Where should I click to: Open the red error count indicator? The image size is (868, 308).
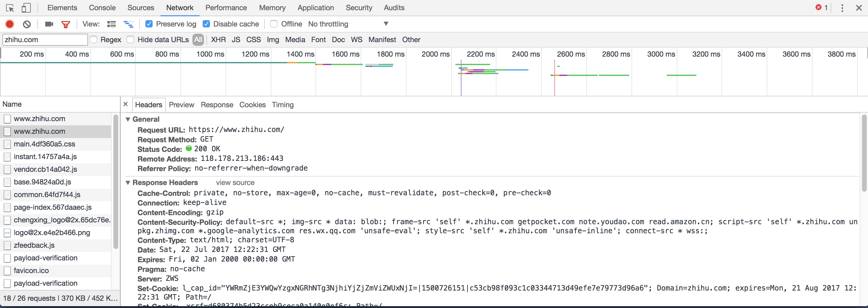822,8
